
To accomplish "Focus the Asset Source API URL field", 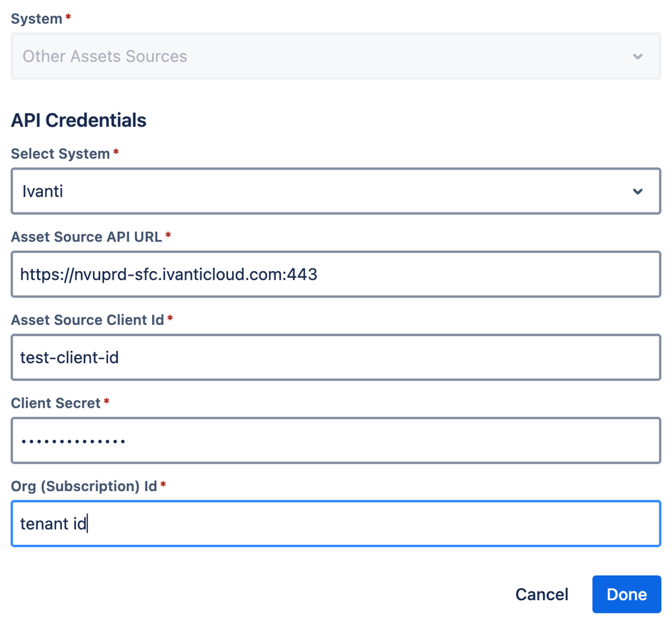I will pyautogui.click(x=471, y=274).
